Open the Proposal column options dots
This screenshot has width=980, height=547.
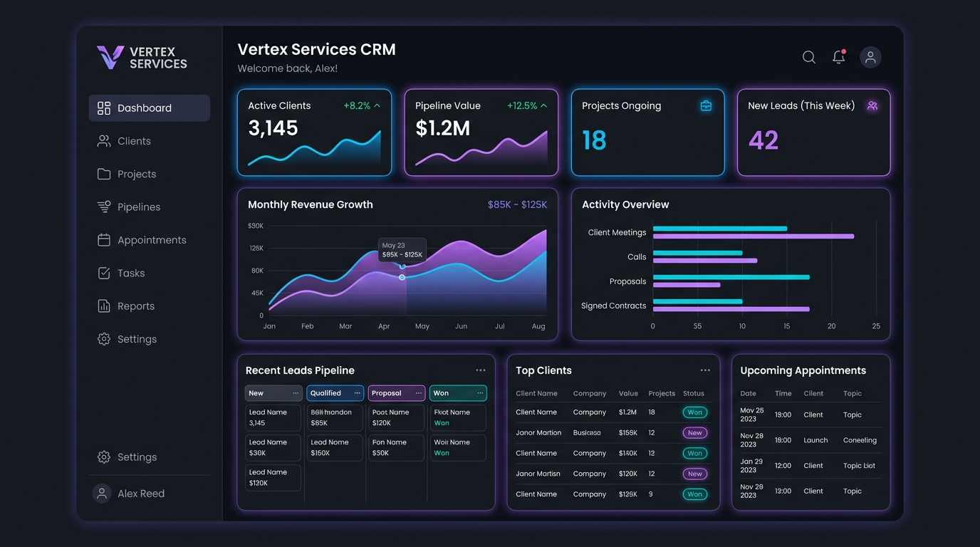(x=419, y=393)
